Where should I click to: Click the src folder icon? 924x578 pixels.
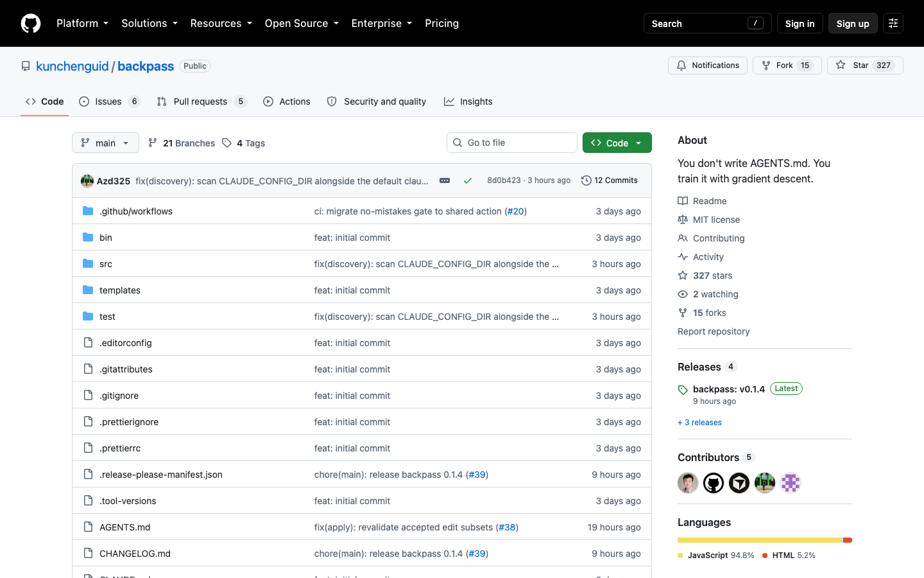(88, 263)
